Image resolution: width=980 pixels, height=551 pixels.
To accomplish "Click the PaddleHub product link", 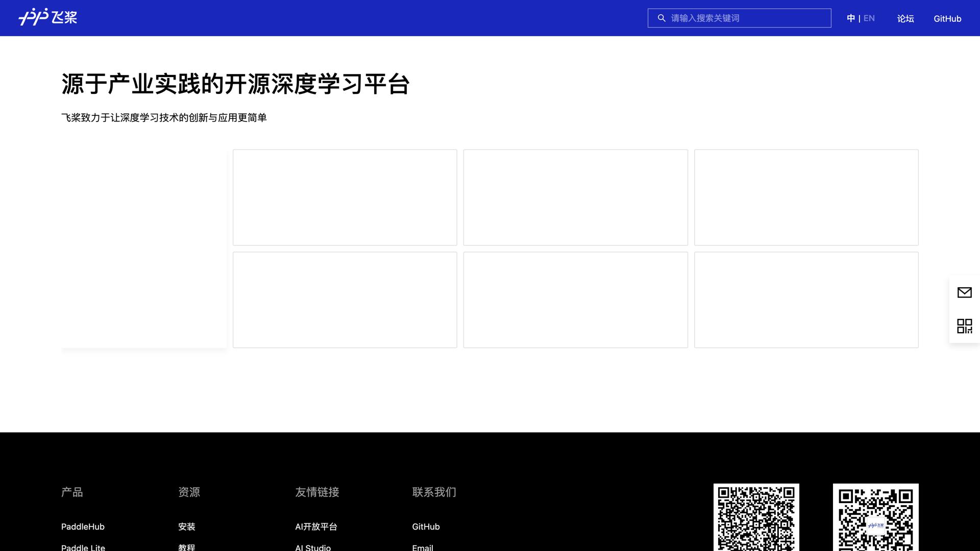I will tap(82, 527).
